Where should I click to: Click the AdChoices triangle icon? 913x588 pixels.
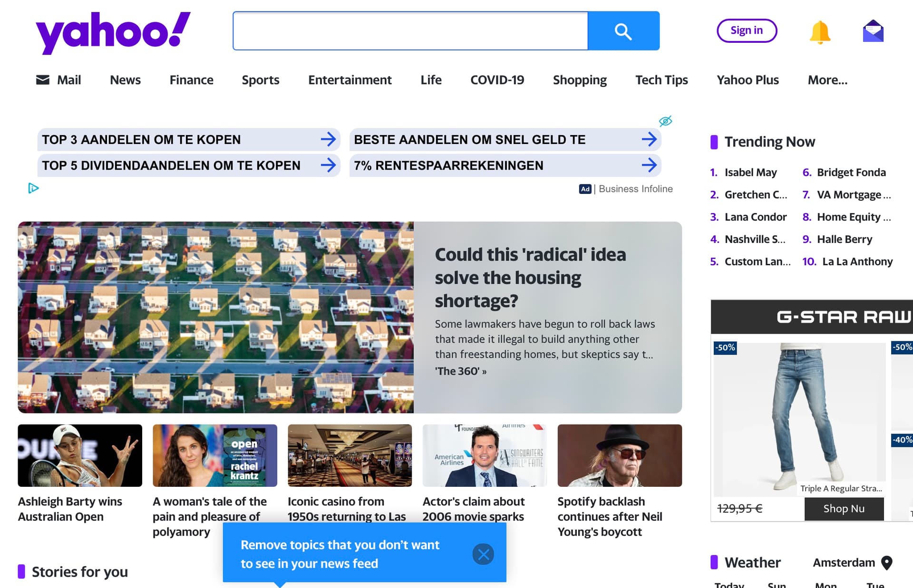coord(33,188)
